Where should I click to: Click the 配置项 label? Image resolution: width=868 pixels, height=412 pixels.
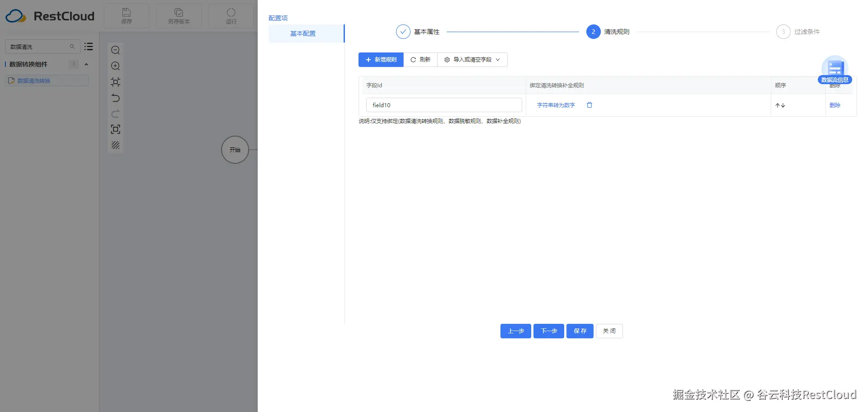point(278,18)
